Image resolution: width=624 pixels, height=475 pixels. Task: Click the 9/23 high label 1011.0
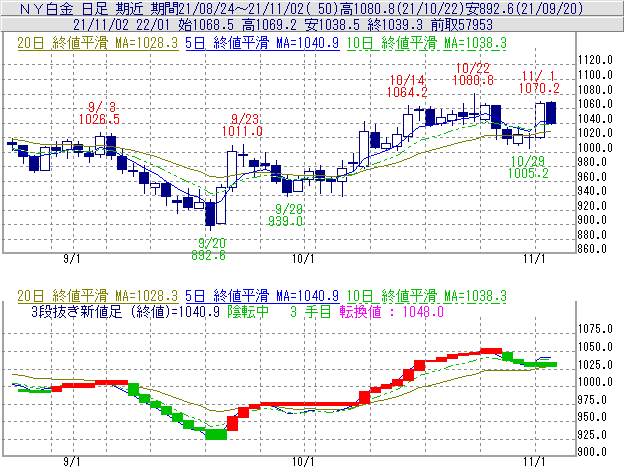pyautogui.click(x=242, y=131)
